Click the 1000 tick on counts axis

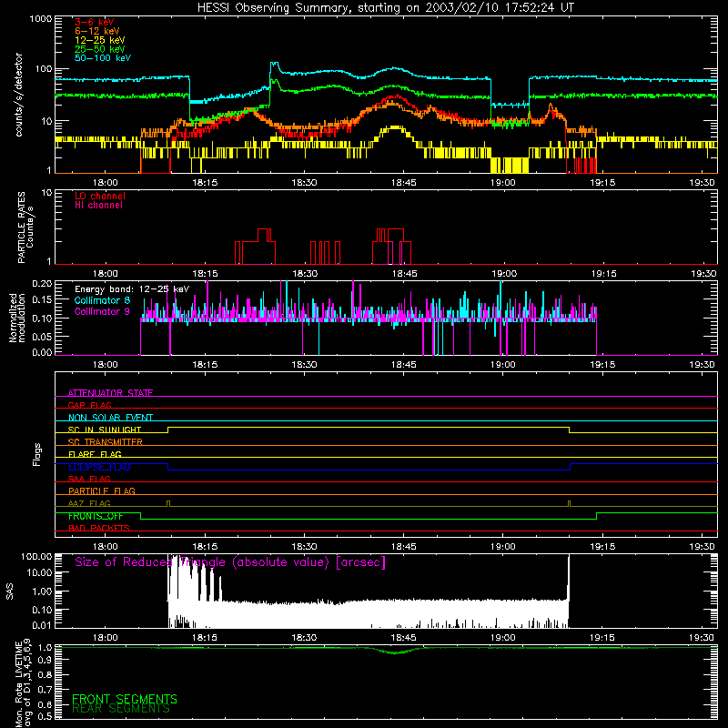40,19
